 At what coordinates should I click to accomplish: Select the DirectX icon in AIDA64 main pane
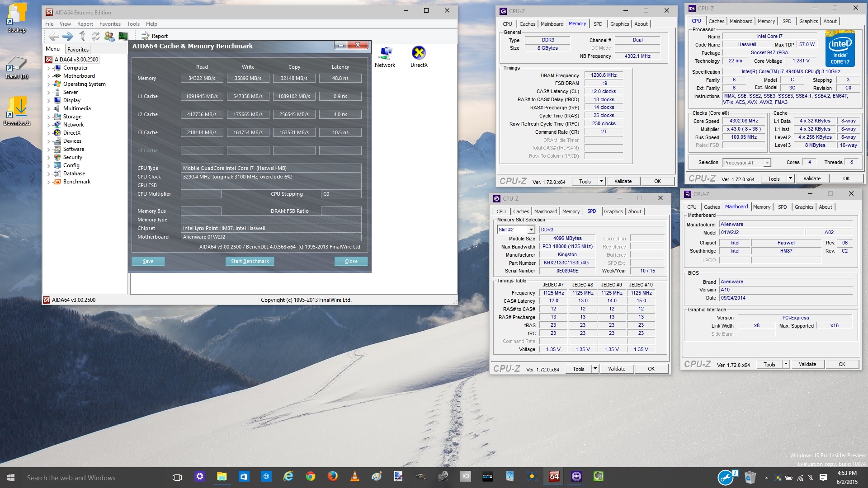(x=419, y=57)
